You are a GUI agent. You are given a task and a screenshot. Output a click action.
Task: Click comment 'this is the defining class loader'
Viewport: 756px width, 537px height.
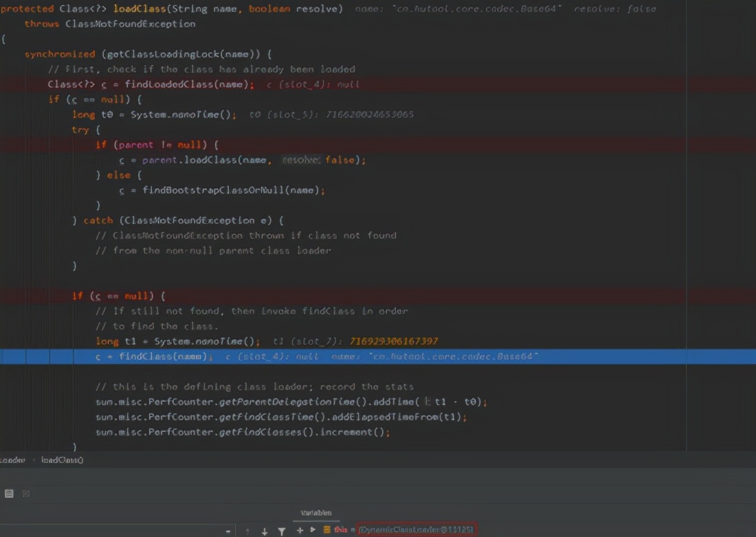(254, 387)
